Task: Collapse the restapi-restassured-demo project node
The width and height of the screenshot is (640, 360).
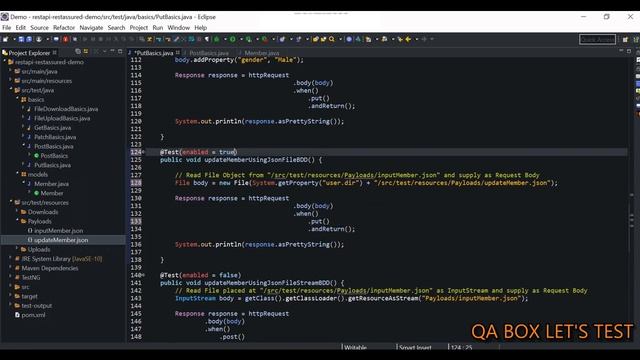Action: pos(4,61)
